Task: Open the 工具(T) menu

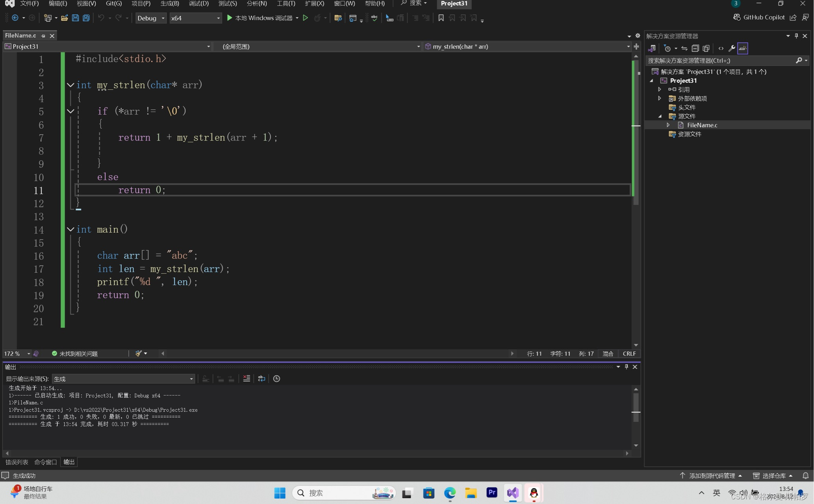Action: (x=286, y=4)
